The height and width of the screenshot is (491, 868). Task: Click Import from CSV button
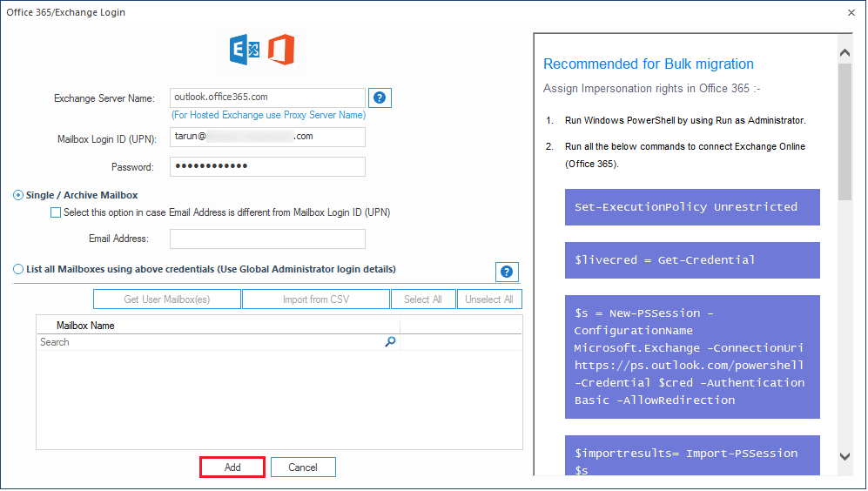pyautogui.click(x=316, y=299)
